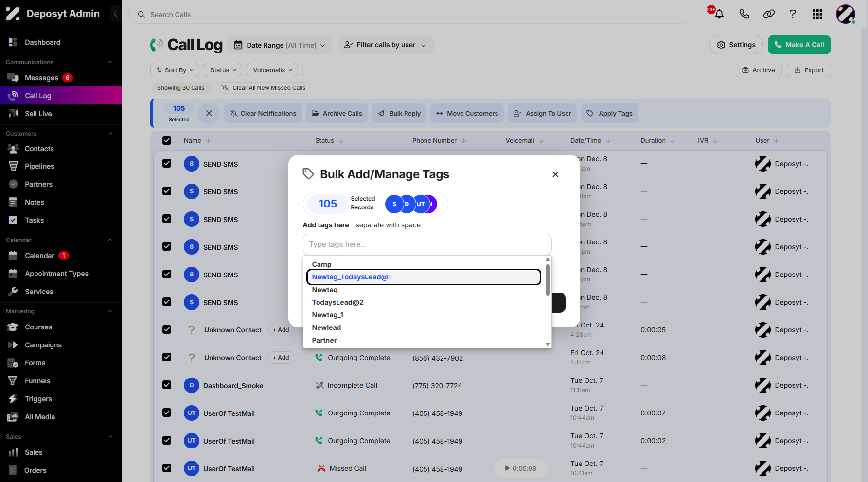Open Filter calls by user dropdown

385,45
